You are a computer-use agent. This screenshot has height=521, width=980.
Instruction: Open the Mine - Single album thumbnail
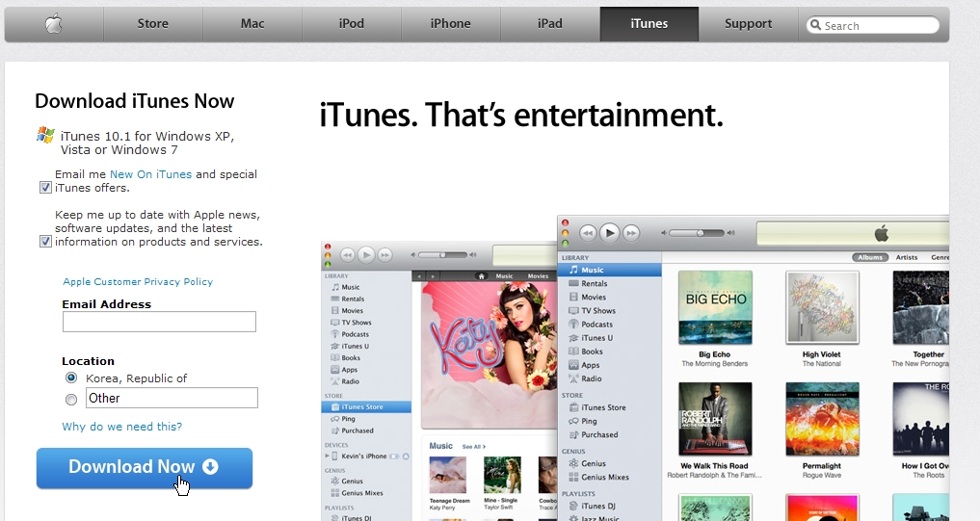(x=502, y=476)
